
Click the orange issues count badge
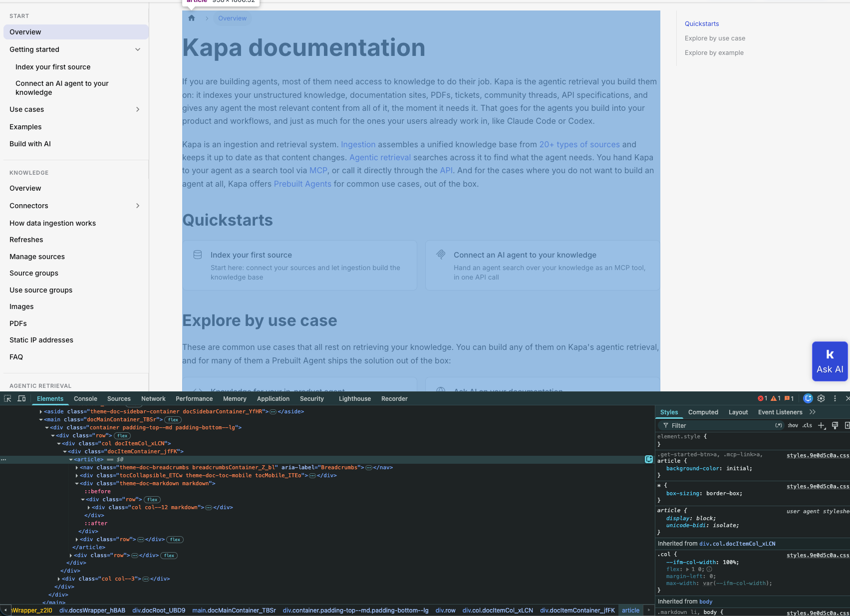pos(789,398)
